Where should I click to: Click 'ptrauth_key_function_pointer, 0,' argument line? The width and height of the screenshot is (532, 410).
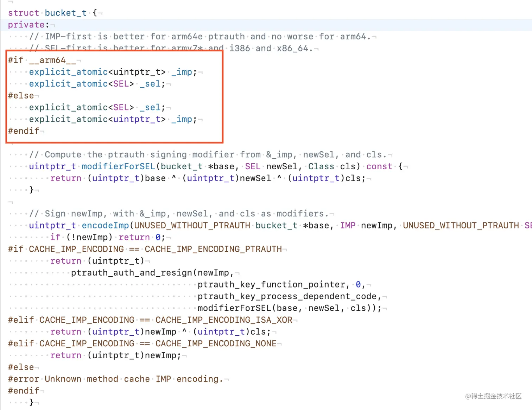point(282,284)
